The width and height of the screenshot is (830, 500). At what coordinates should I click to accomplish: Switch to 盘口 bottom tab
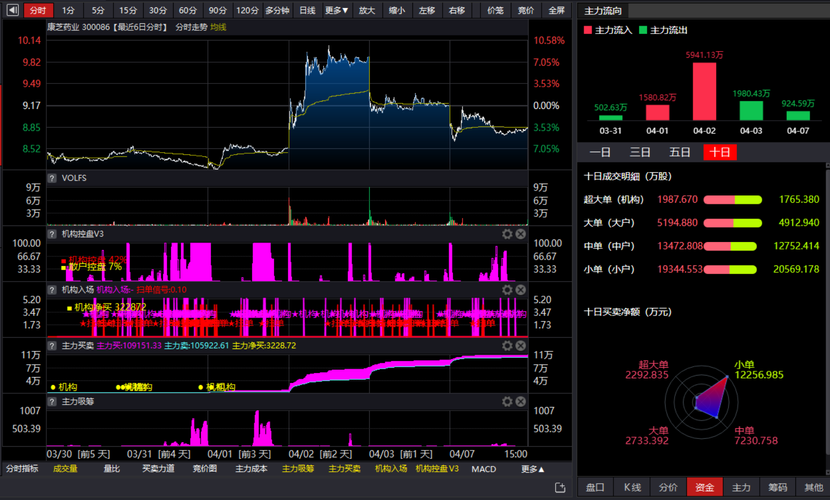click(595, 487)
